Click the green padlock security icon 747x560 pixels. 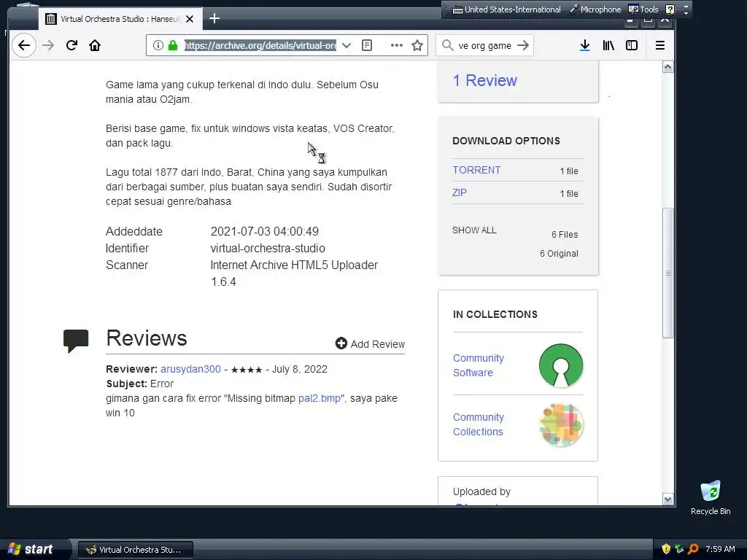173,45
